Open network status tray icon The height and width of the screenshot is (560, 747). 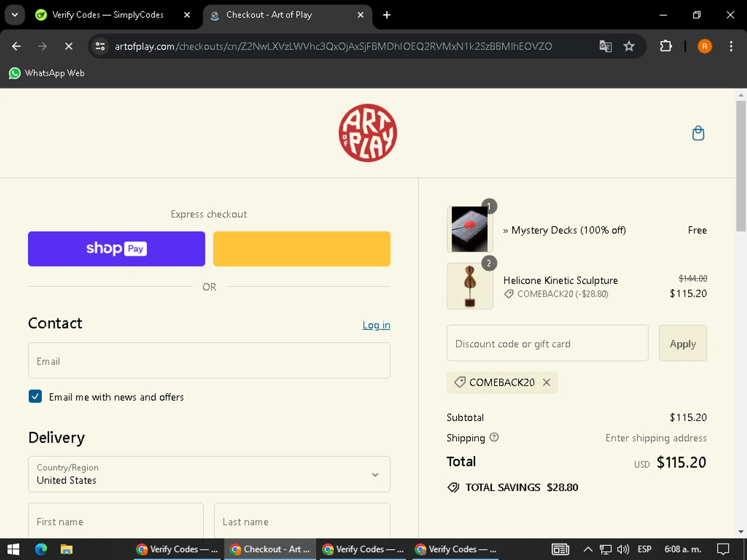coord(606,549)
